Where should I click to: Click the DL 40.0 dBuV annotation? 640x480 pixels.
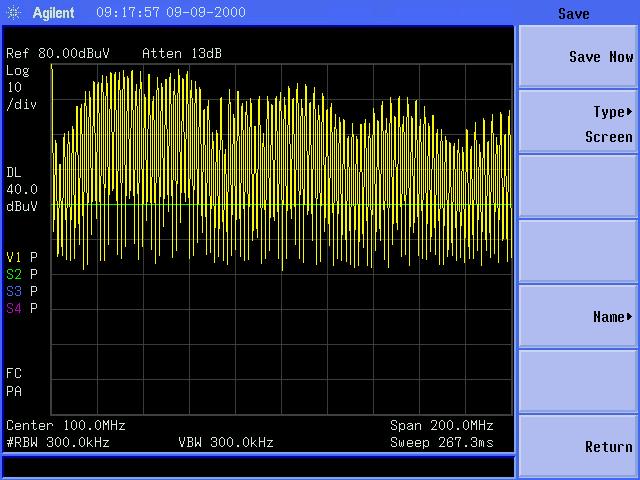pos(22,189)
